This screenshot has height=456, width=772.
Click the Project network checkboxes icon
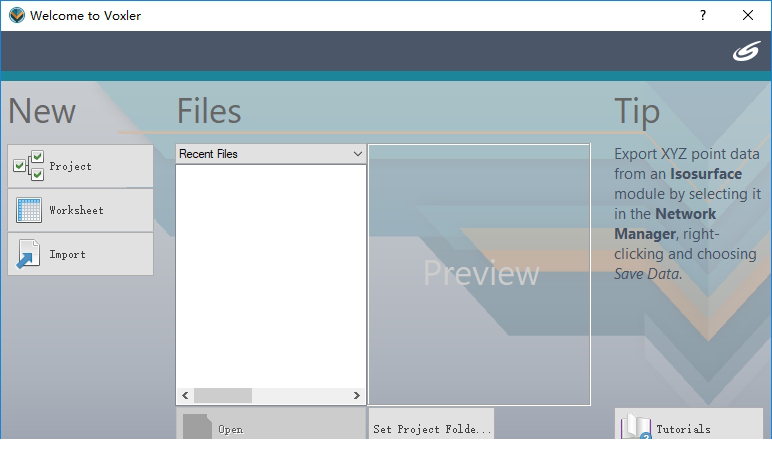coord(29,166)
